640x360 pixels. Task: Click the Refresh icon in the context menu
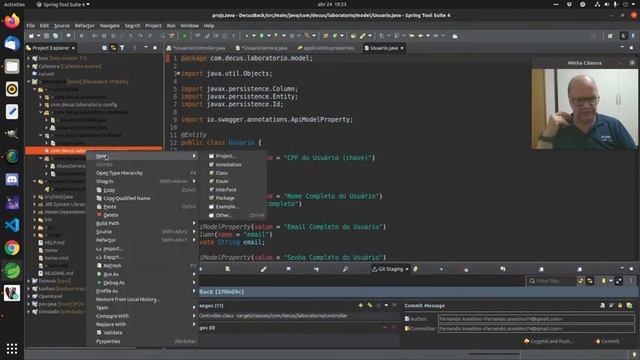click(x=99, y=265)
